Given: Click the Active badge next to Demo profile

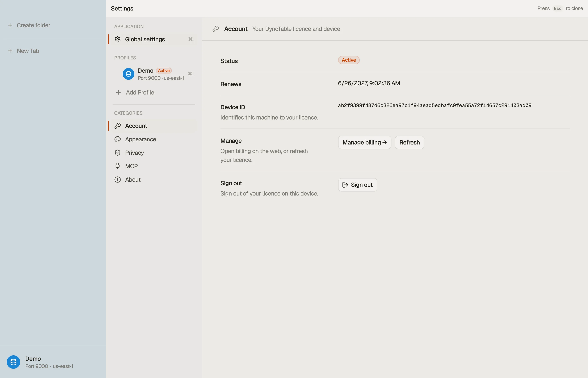Looking at the screenshot, I should pyautogui.click(x=164, y=71).
